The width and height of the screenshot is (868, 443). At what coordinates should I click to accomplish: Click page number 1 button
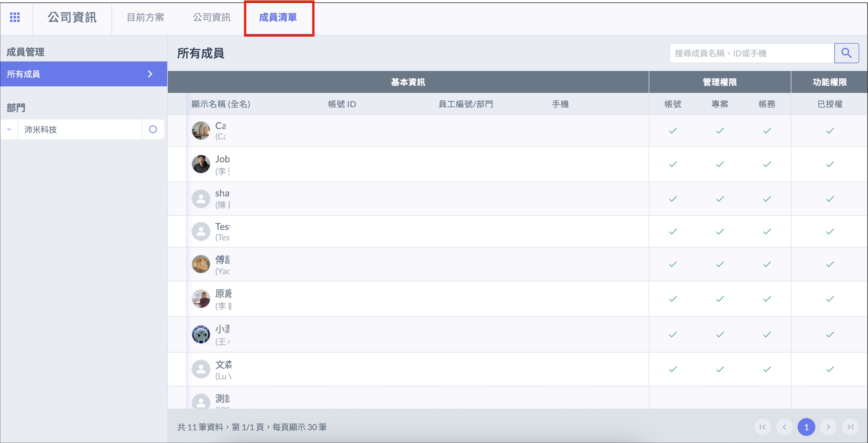click(x=806, y=427)
